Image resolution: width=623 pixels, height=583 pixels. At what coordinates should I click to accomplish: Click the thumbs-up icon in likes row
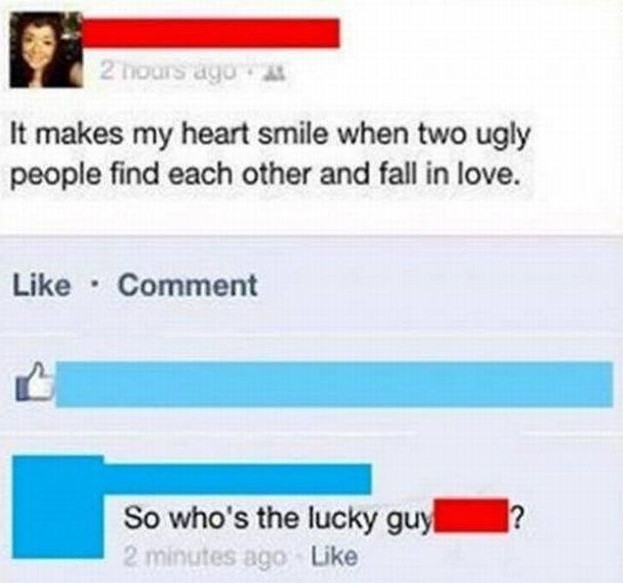pos(34,382)
